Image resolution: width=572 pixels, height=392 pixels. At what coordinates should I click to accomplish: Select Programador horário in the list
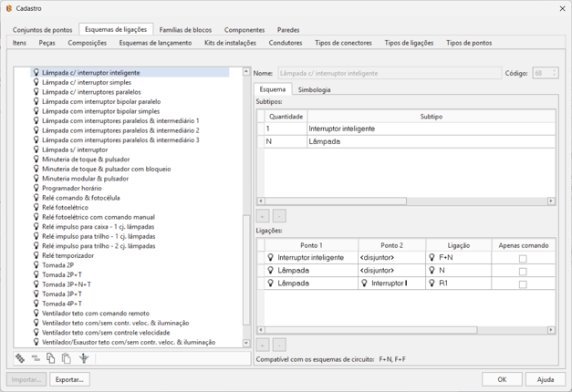[72, 188]
